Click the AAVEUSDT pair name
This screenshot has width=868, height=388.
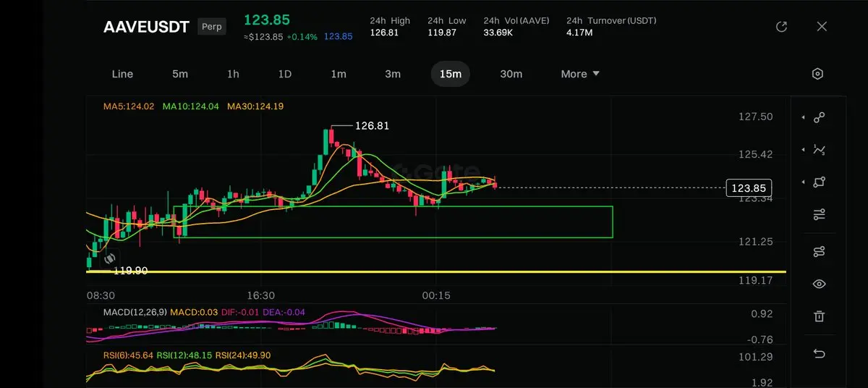[146, 28]
